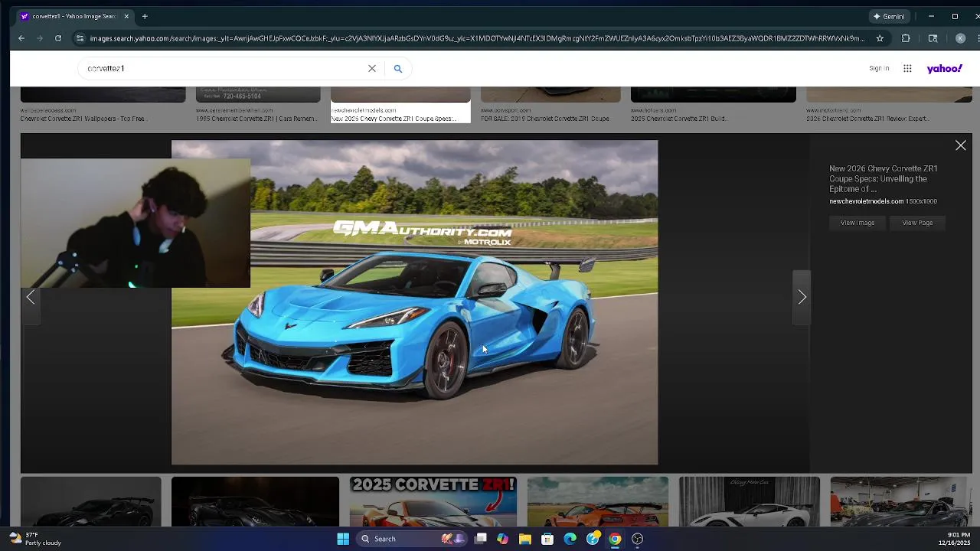Open OBS Studio from the taskbar
This screenshot has width=980, height=551.
tap(637, 539)
